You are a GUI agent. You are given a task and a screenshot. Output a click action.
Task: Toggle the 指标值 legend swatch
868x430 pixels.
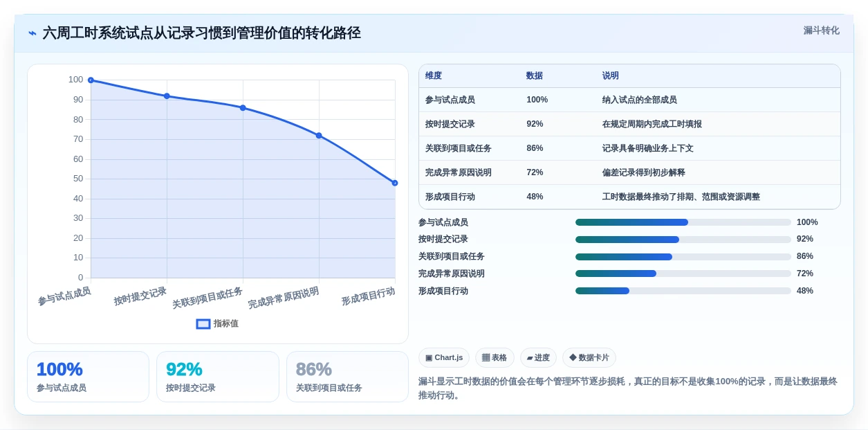pyautogui.click(x=203, y=323)
